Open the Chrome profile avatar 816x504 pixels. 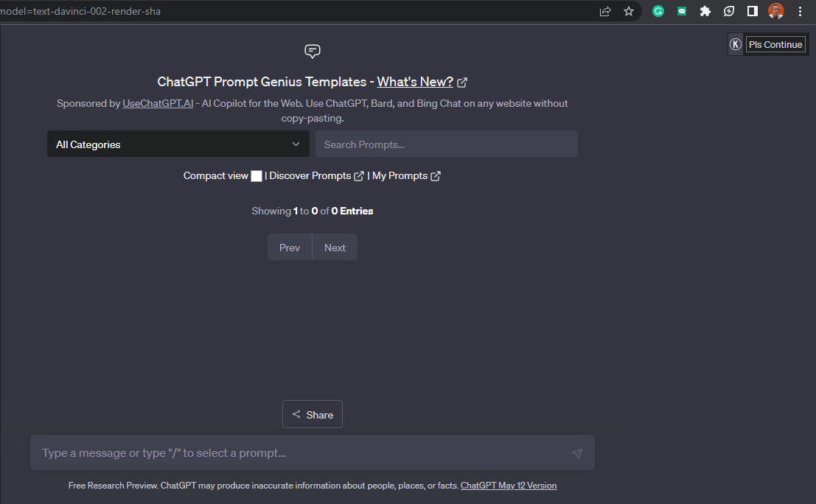[x=776, y=11]
